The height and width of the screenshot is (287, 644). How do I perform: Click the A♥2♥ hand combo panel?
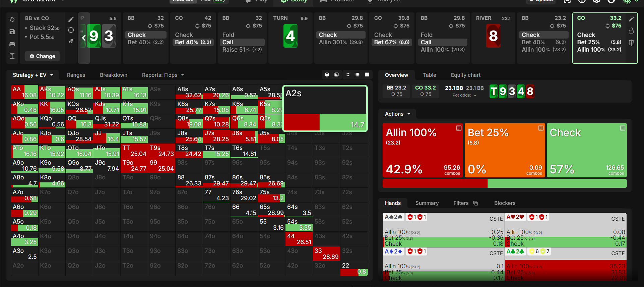pyautogui.click(x=566, y=230)
